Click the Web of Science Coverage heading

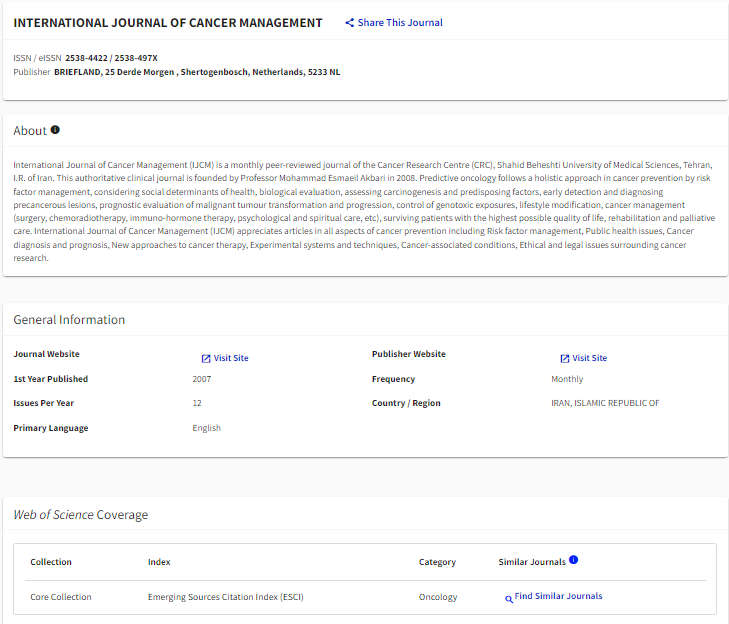pos(81,514)
